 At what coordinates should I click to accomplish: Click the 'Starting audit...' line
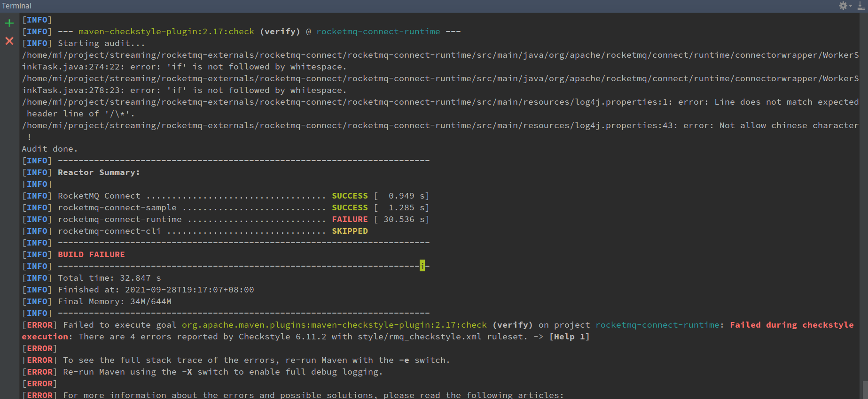102,43
